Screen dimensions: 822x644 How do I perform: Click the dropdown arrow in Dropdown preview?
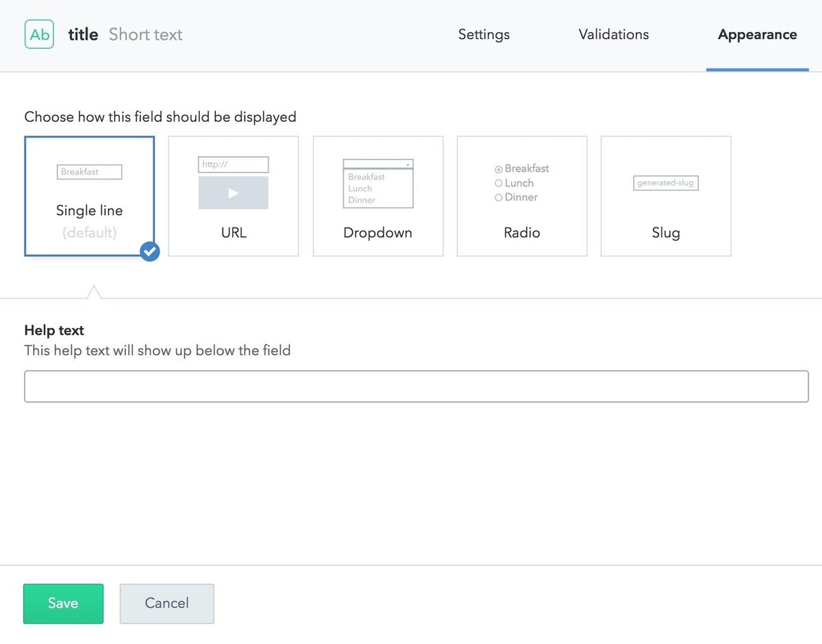coord(408,164)
